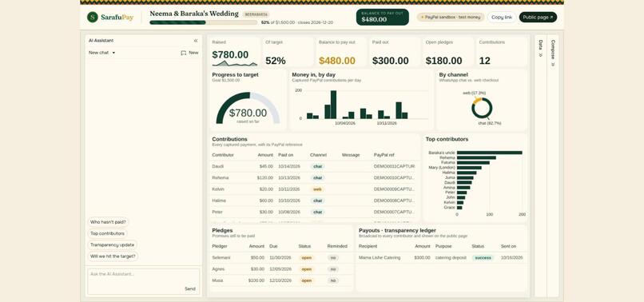Image resolution: width=644 pixels, height=302 pixels.
Task: Open the Public page
Action: [538, 18]
